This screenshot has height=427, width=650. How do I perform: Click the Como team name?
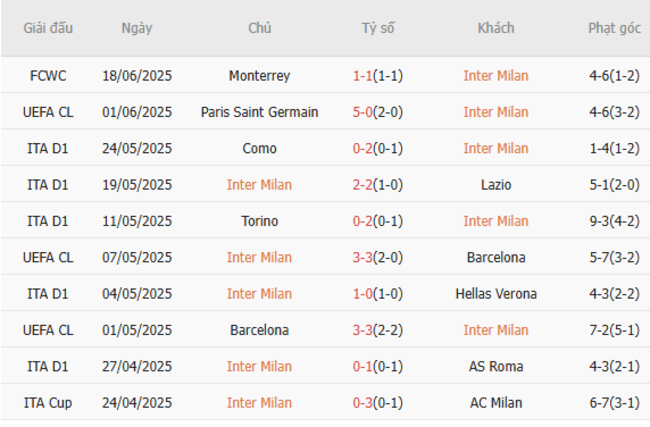point(259,148)
